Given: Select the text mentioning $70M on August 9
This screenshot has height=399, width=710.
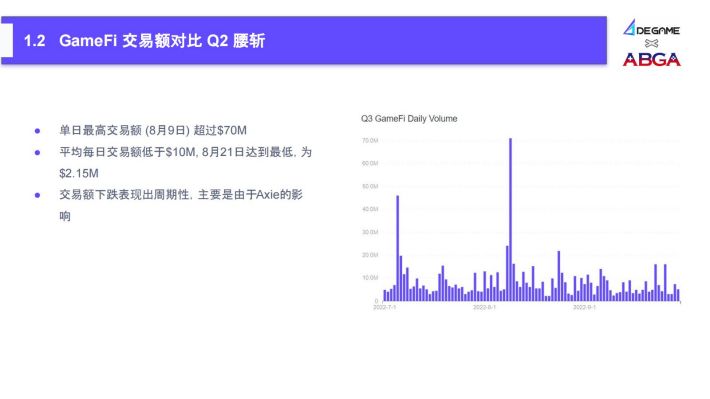Looking at the screenshot, I should [153, 130].
